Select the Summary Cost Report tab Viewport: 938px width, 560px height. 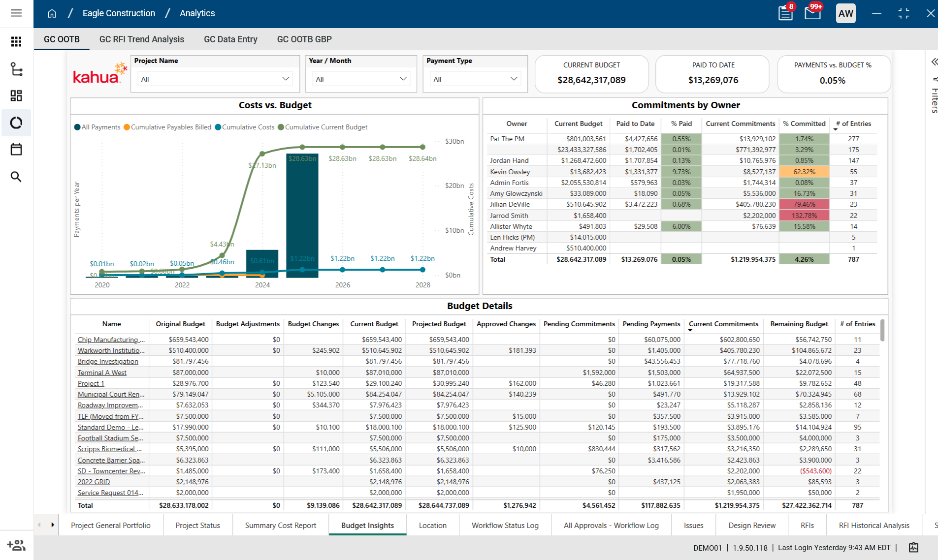click(280, 526)
